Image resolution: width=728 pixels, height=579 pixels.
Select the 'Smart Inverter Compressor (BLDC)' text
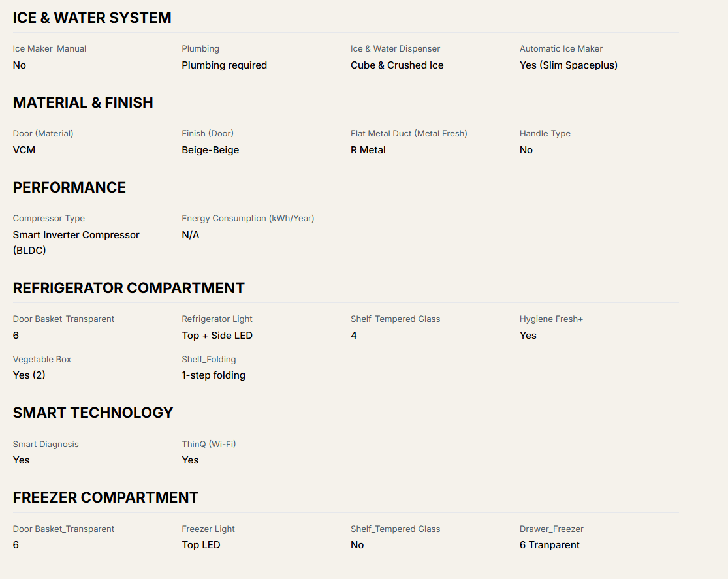[x=76, y=242]
